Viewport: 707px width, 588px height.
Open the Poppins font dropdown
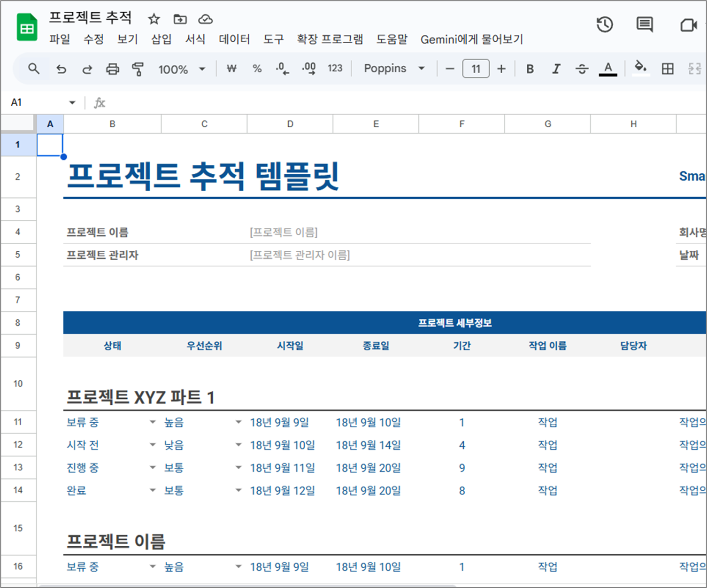click(x=394, y=69)
